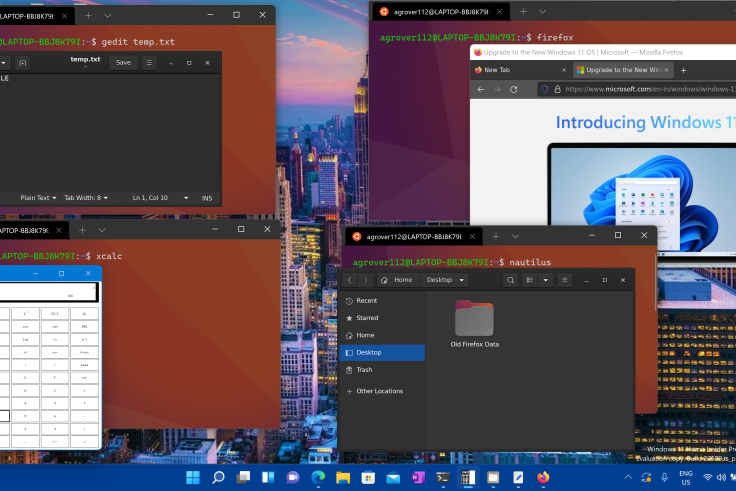Open taskbar Search
Screen dimensions: 736x491
[x=218, y=477]
